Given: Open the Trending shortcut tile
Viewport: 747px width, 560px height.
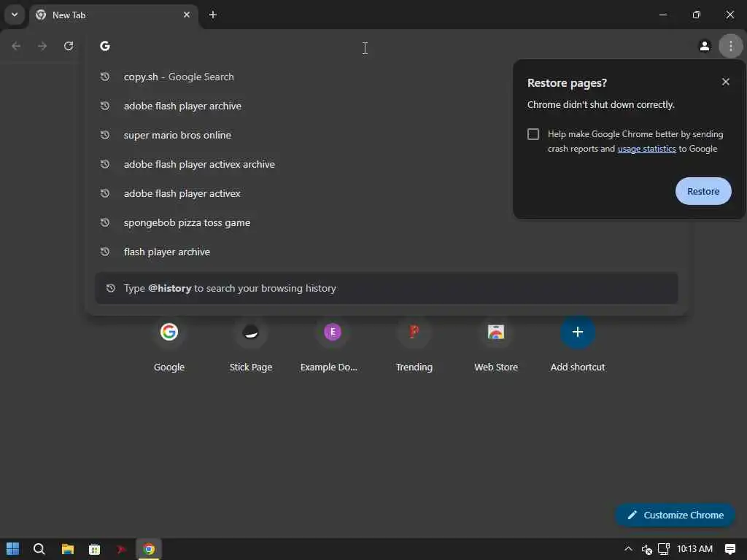Looking at the screenshot, I should (x=414, y=346).
